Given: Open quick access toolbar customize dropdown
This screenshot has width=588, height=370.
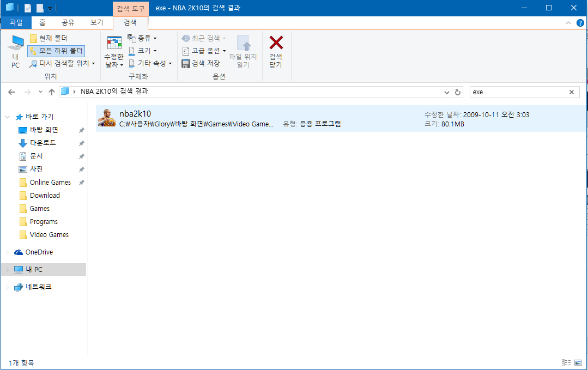Looking at the screenshot, I should pos(50,8).
